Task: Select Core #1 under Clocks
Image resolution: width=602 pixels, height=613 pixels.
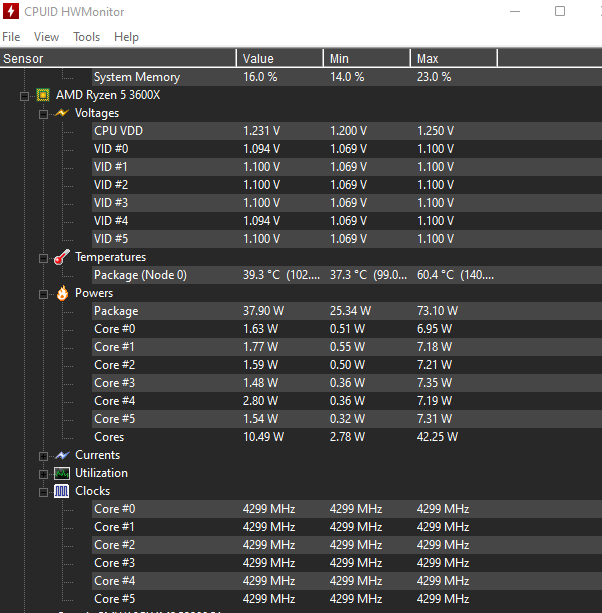Action: coord(347,527)
